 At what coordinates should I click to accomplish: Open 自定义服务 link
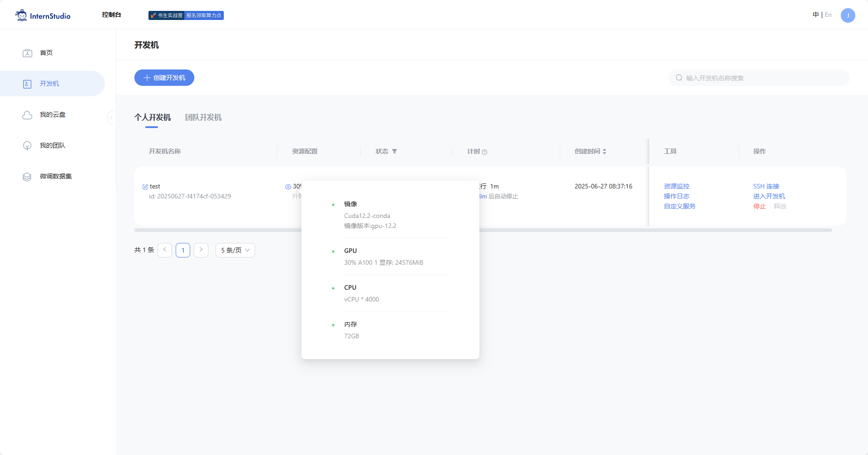click(680, 206)
